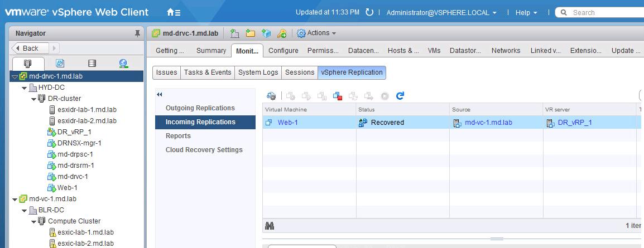The height and width of the screenshot is (248, 644).
Task: Switch to the VMs tab
Action: [x=434, y=50]
